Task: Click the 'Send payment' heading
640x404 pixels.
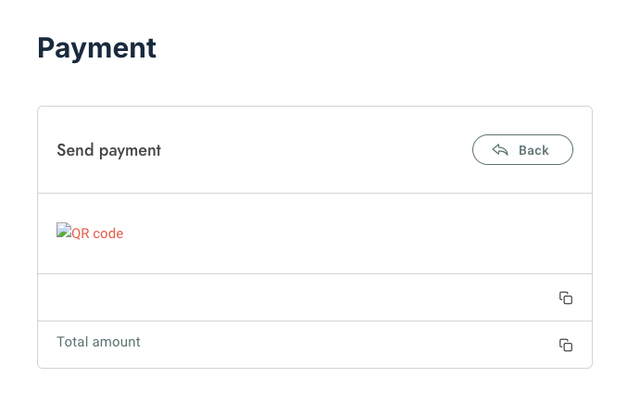Action: pyautogui.click(x=108, y=150)
